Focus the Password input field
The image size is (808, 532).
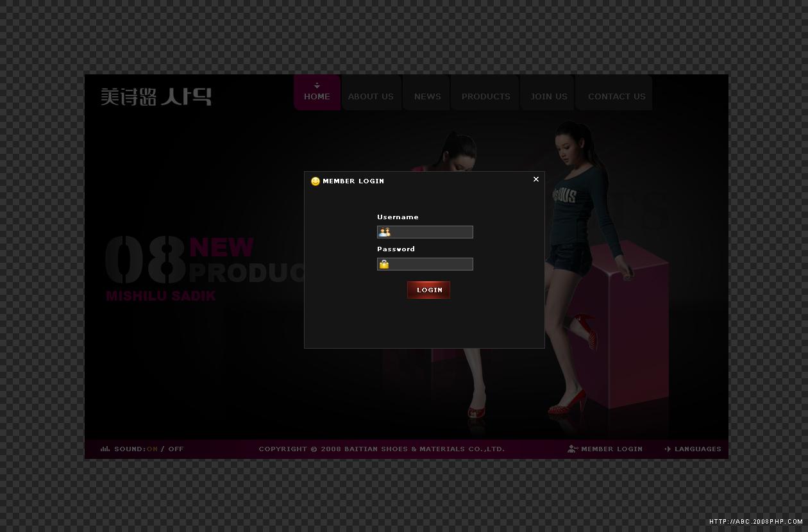(431, 264)
